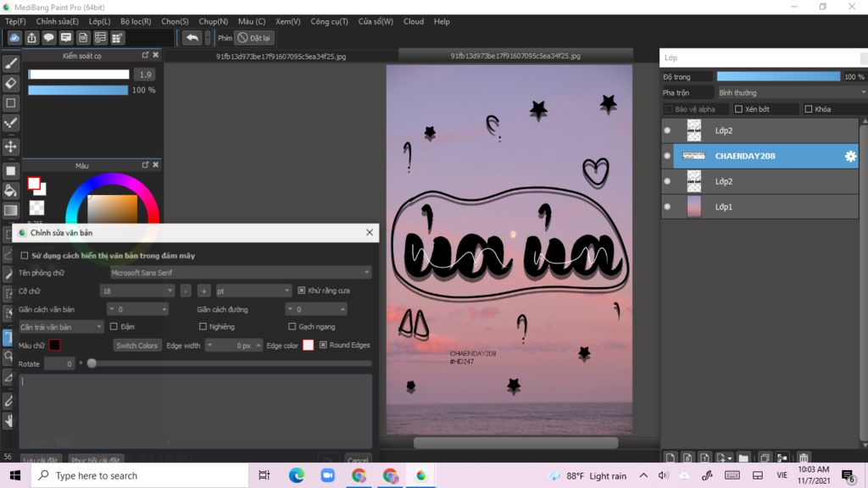This screenshot has width=868, height=488.
Task: Click the speech bubble toolbar icon
Action: click(48, 37)
